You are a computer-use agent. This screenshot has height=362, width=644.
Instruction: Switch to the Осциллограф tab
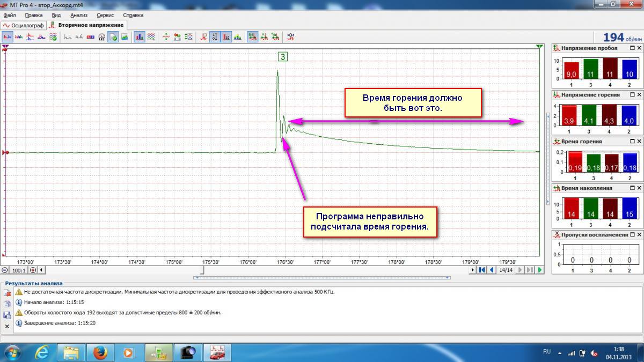coord(23,25)
